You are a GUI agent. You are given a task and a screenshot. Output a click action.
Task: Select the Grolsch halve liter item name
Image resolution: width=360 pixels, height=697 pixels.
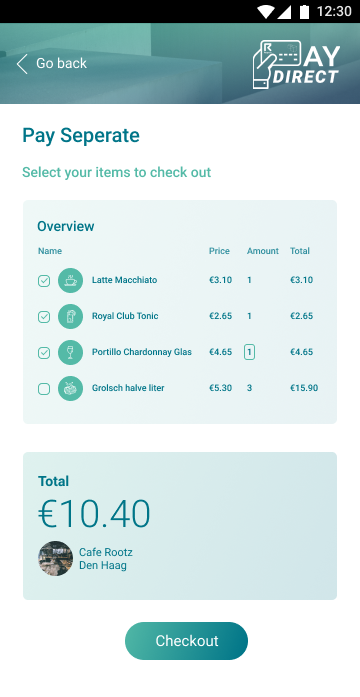[128, 388]
